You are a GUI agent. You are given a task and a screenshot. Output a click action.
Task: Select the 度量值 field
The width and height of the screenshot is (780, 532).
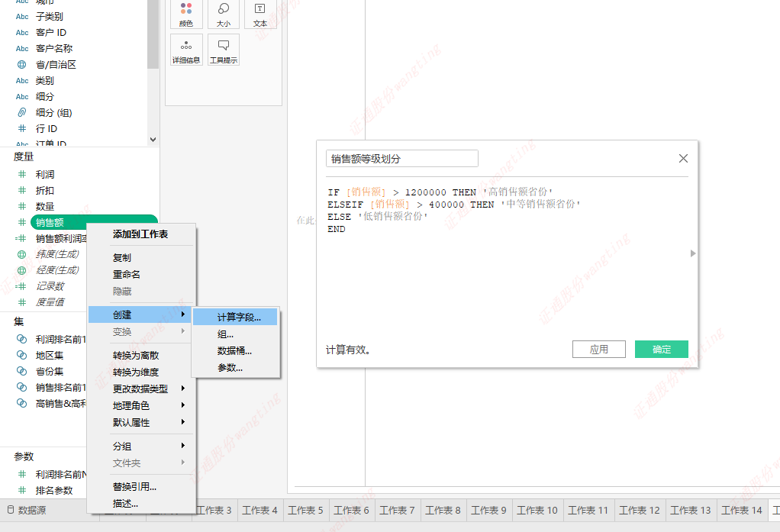(x=50, y=302)
